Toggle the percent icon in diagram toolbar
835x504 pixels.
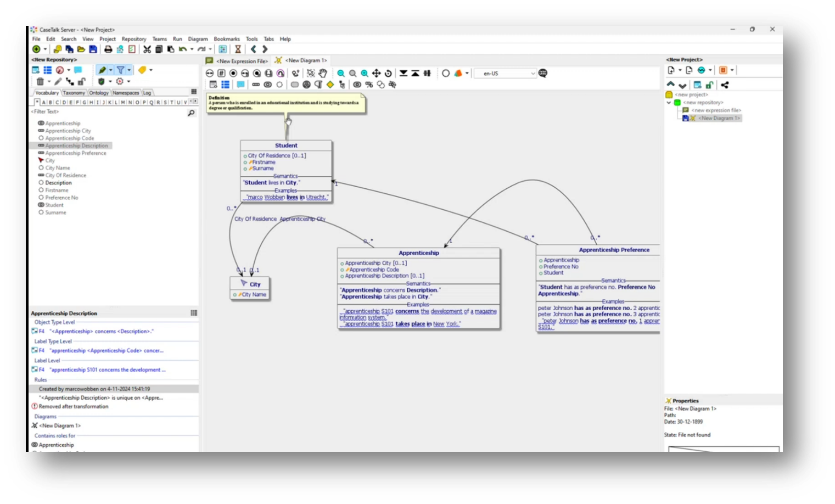tap(369, 85)
